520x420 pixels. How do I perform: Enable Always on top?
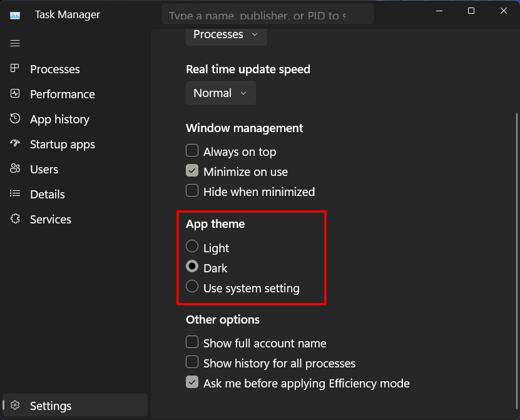coord(192,150)
